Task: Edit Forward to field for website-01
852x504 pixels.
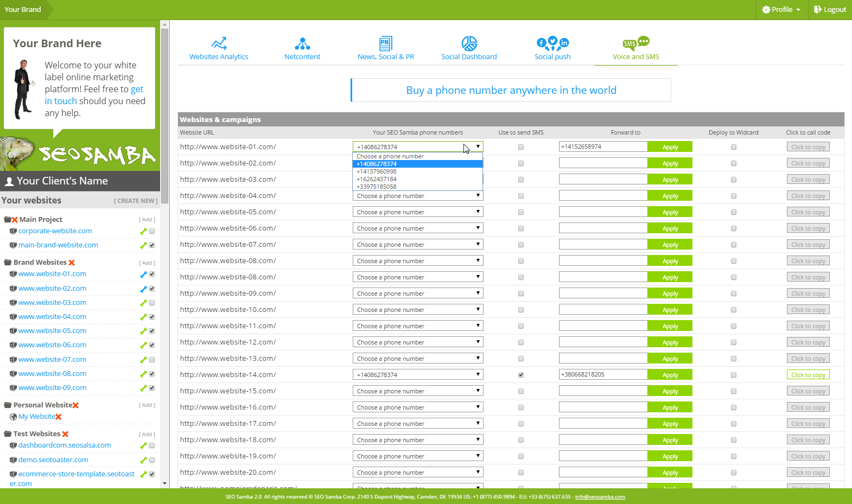Action: coord(603,146)
